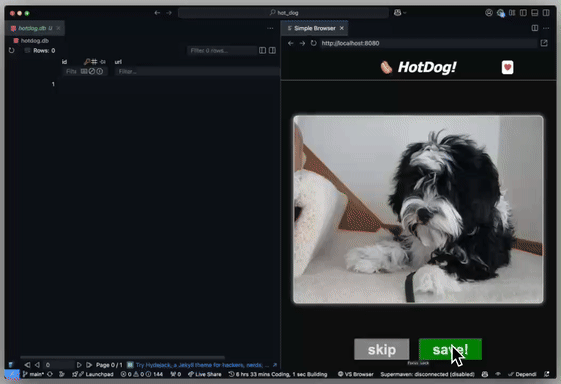The image size is (561, 384).
Task: Click the hash icon in id column
Action: 94,62
